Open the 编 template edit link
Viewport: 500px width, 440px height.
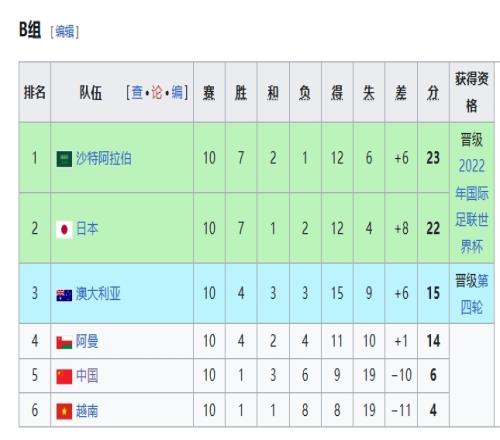click(177, 92)
